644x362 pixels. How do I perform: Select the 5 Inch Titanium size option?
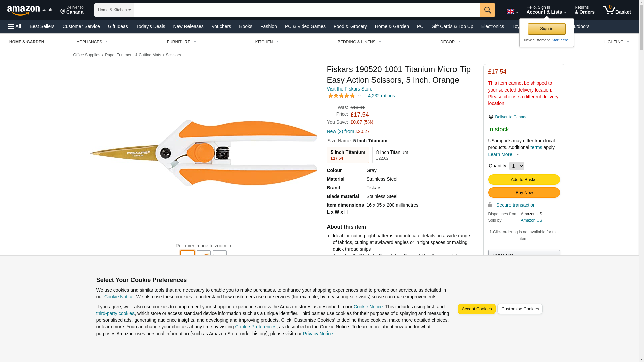coord(347,155)
